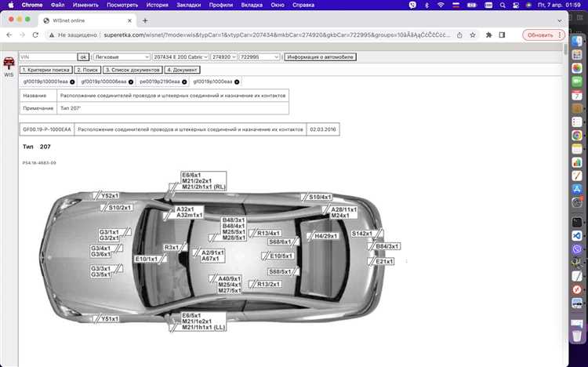
Task: Open step 1. Критерии поиска
Action: pyautogui.click(x=45, y=70)
